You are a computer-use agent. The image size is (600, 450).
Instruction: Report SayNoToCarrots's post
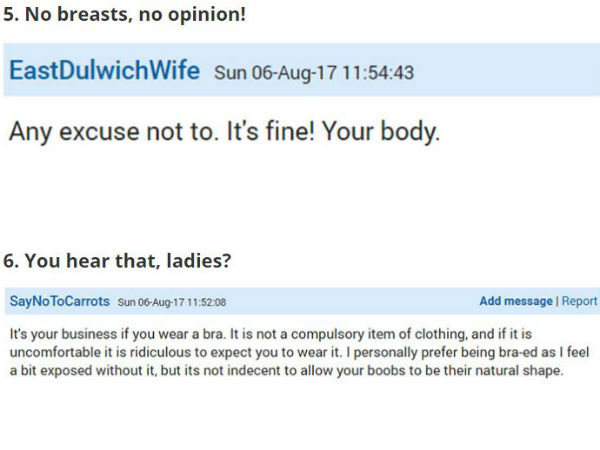click(579, 302)
